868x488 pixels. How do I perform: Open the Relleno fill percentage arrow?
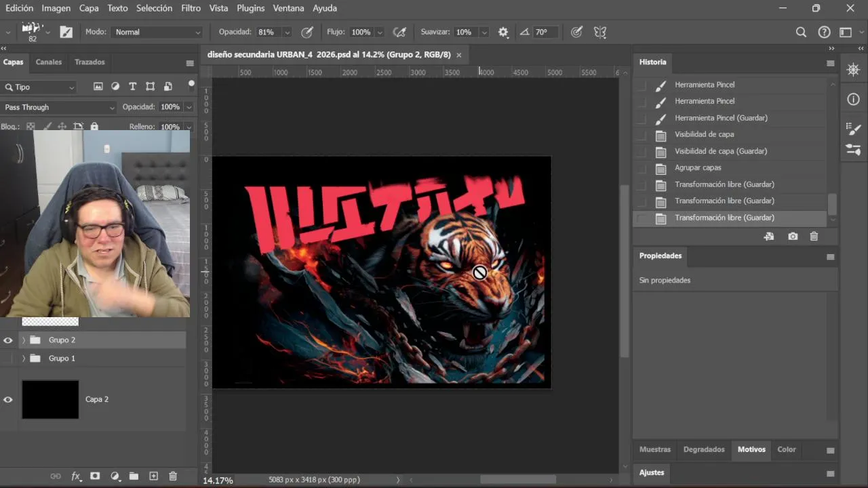(x=189, y=127)
